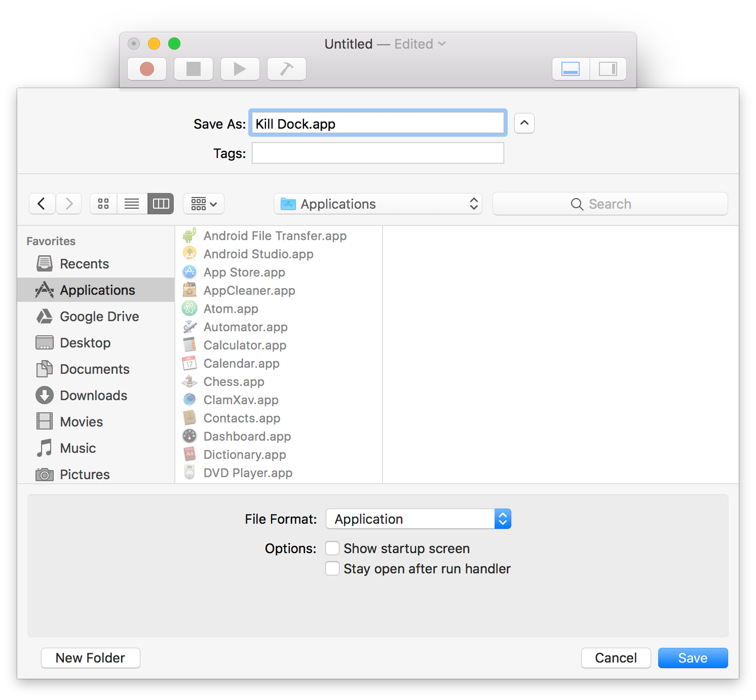Select Music in the sidebar
The width and height of the screenshot is (756, 700).
coord(96,448)
